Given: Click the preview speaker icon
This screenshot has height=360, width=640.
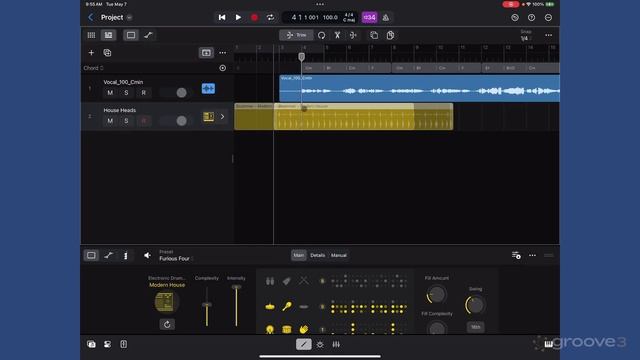Looking at the screenshot, I should point(147,256).
